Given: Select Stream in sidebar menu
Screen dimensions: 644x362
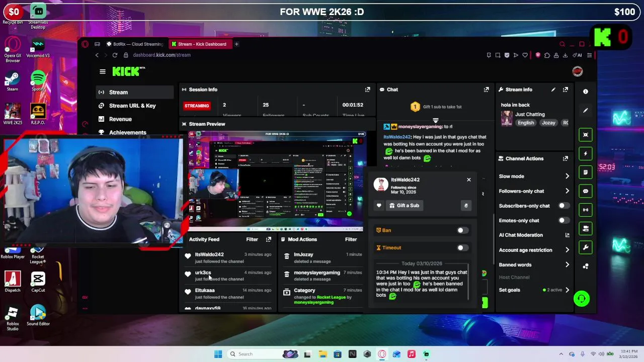Looking at the screenshot, I should coord(135,92).
